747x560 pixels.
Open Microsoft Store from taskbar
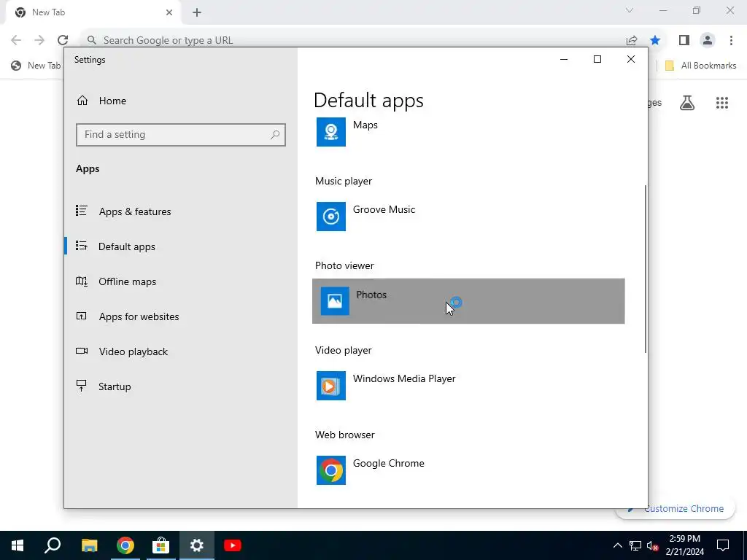tap(161, 545)
